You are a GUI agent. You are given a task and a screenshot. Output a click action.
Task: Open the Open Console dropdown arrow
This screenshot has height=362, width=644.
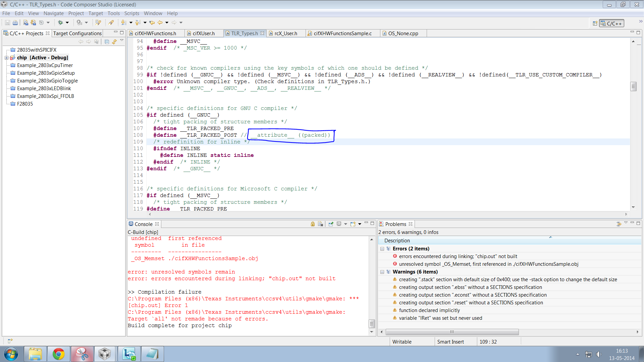[360, 224]
